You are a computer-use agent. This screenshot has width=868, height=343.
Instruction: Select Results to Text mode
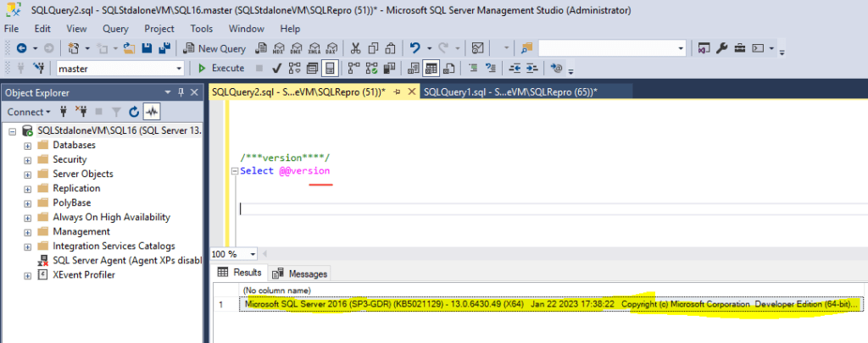pos(414,68)
